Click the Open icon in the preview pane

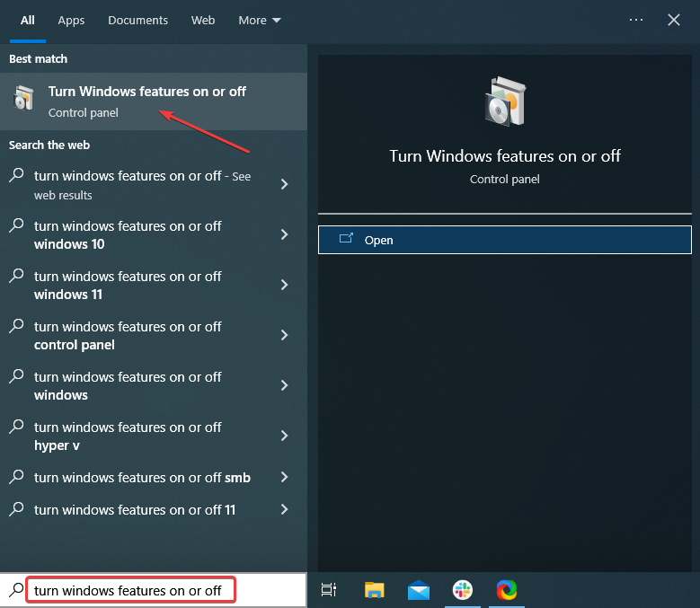(346, 239)
